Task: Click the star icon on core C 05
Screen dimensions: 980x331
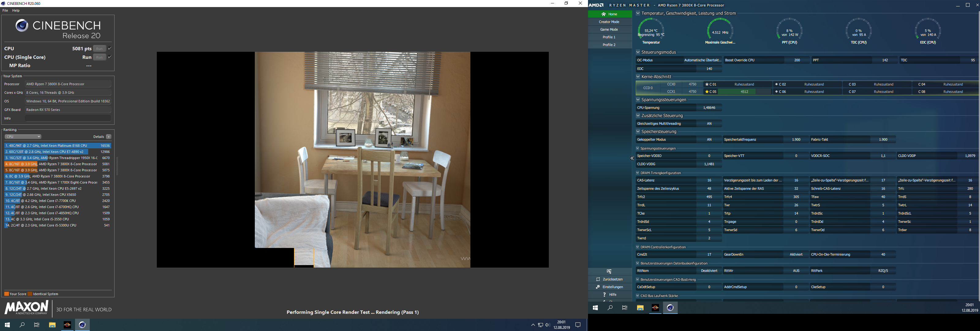Action: point(707,92)
